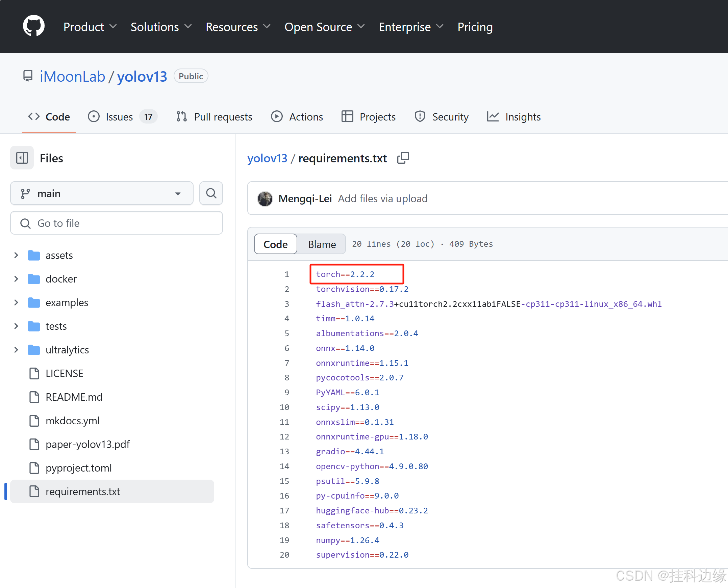Open paper-yolov13.pdf in the file tree

[x=87, y=445]
